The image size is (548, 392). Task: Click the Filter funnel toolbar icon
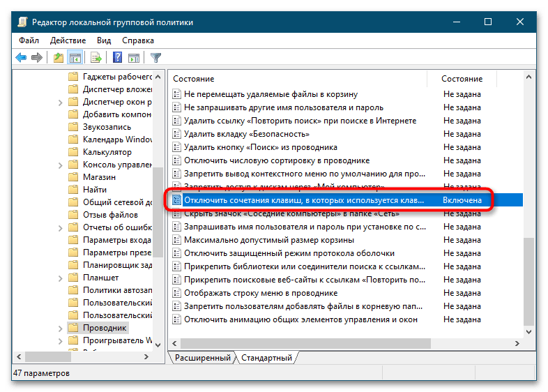(155, 57)
